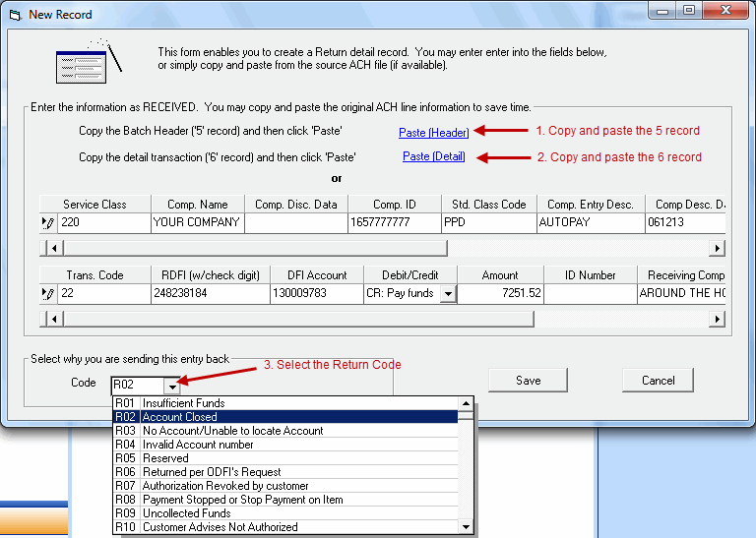Image resolution: width=756 pixels, height=538 pixels.
Task: Click the Comp. ID cell 1657777777
Action: pos(395,223)
